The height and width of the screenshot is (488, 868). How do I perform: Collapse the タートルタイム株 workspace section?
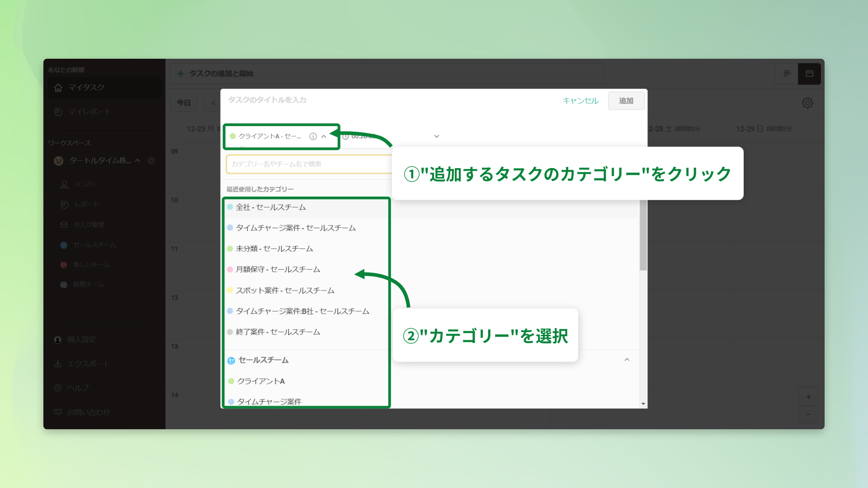point(138,161)
